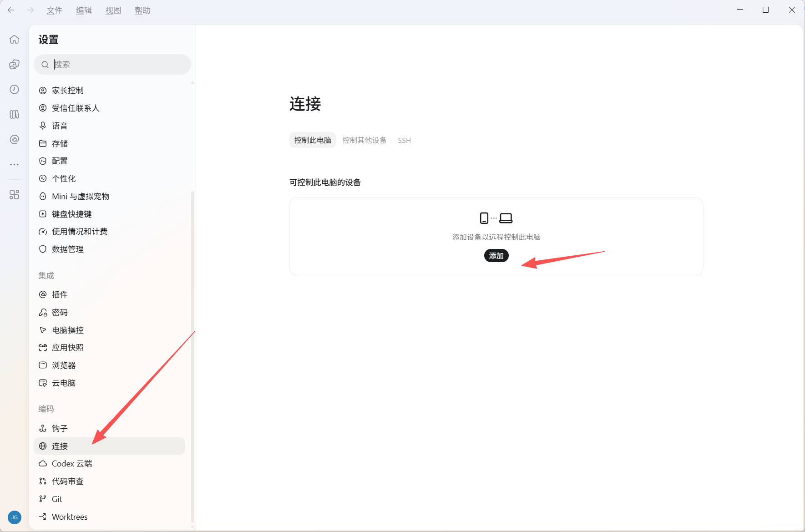Open the apps grid icon in left rail
The height and width of the screenshot is (532, 805).
tap(15, 195)
